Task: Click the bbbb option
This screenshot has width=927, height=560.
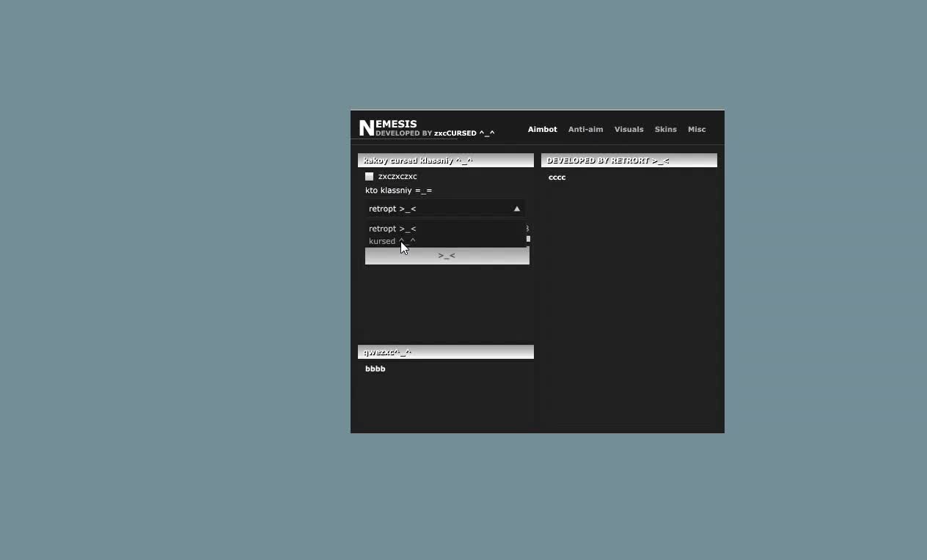Action: [x=375, y=369]
